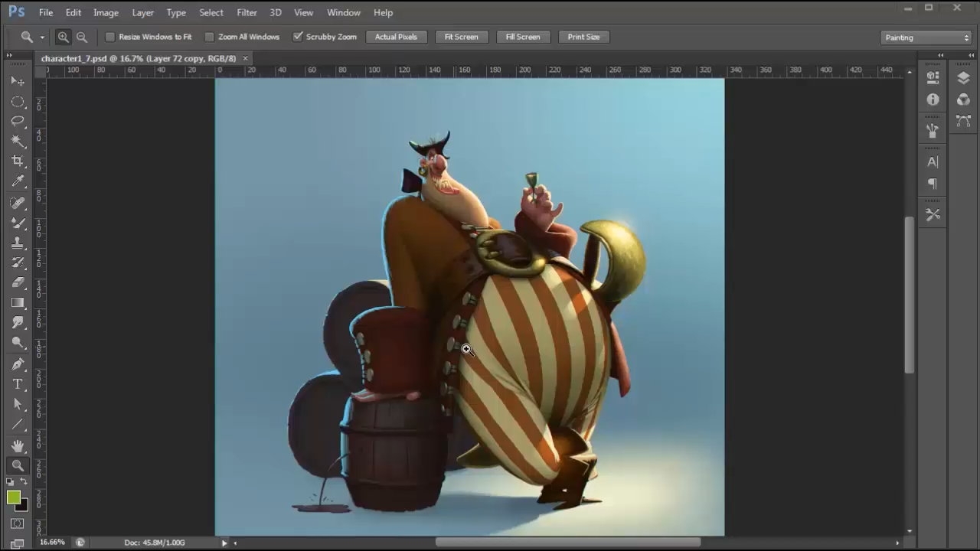Click the green foreground color swatch
980x551 pixels.
click(x=13, y=497)
